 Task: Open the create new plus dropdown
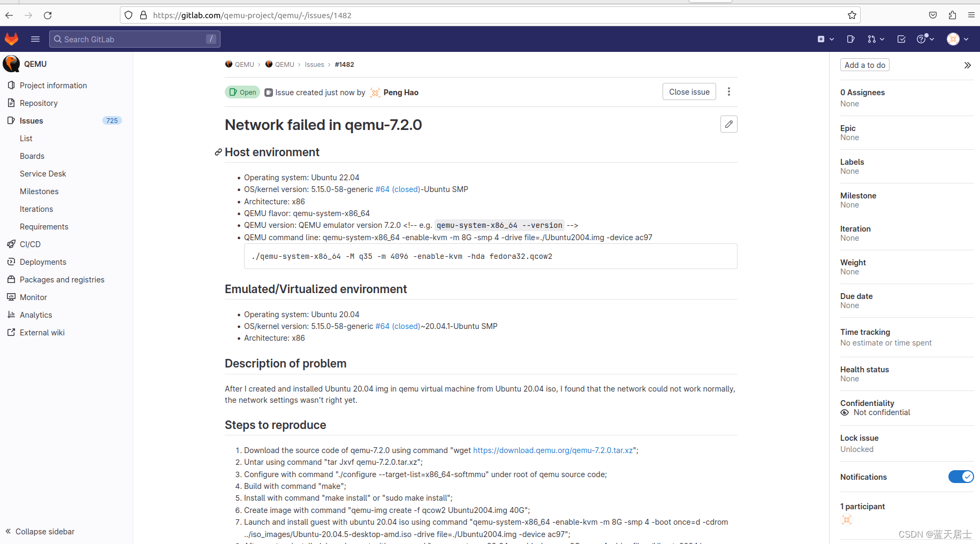tap(825, 39)
